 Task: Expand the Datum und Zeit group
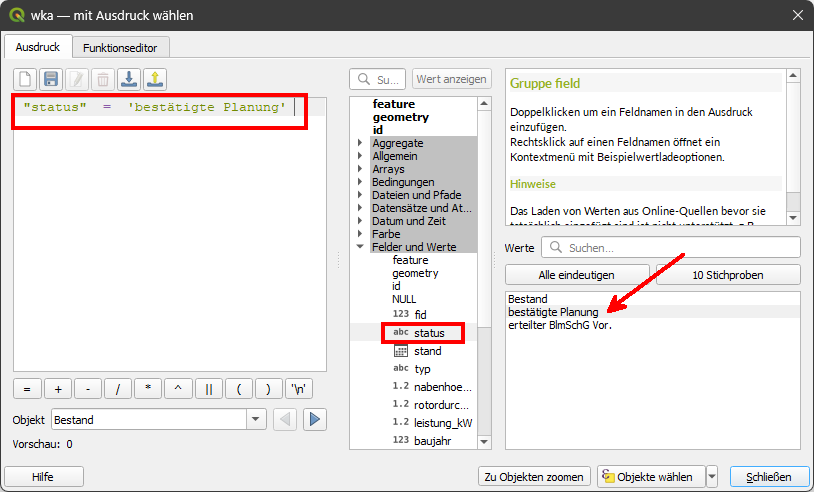360,221
